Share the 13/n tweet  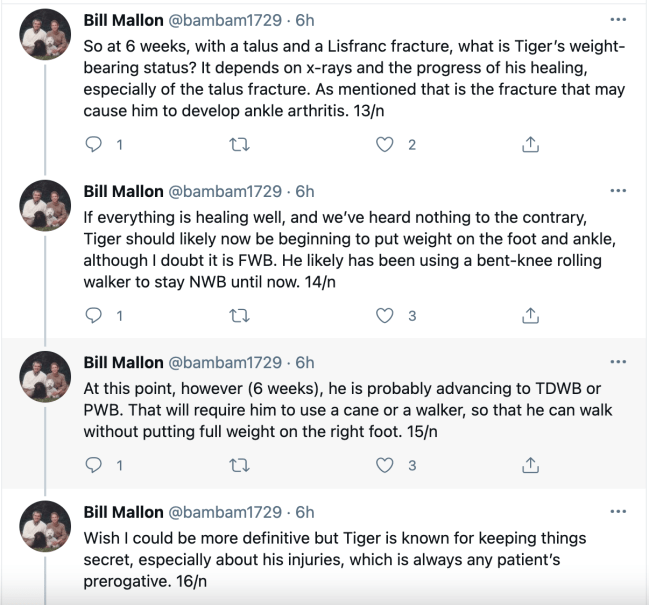tap(530, 145)
